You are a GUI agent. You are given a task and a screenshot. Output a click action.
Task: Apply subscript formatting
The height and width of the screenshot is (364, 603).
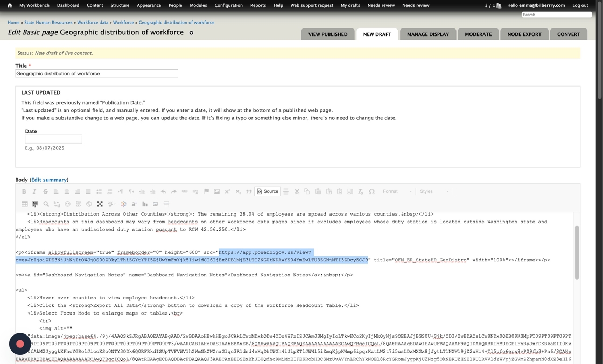coord(238,191)
